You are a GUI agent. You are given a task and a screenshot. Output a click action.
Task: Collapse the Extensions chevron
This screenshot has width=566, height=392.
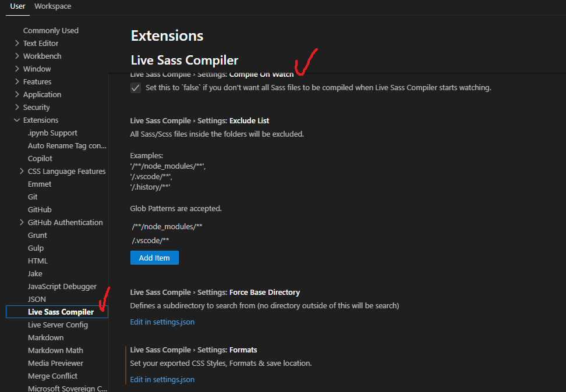coord(17,120)
